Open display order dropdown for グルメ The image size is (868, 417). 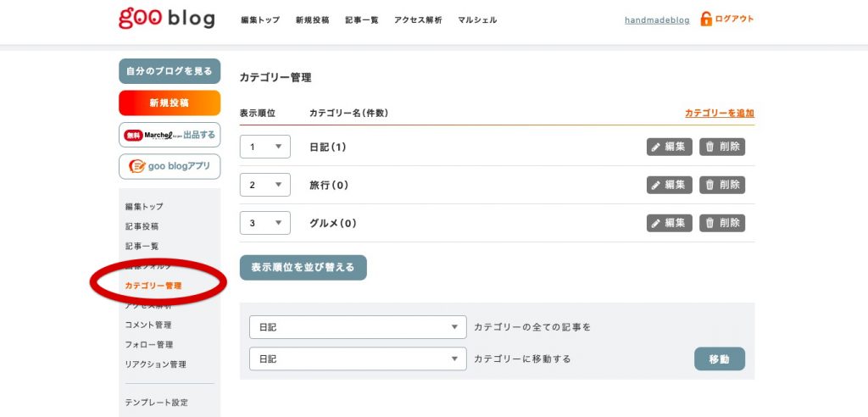tap(265, 223)
